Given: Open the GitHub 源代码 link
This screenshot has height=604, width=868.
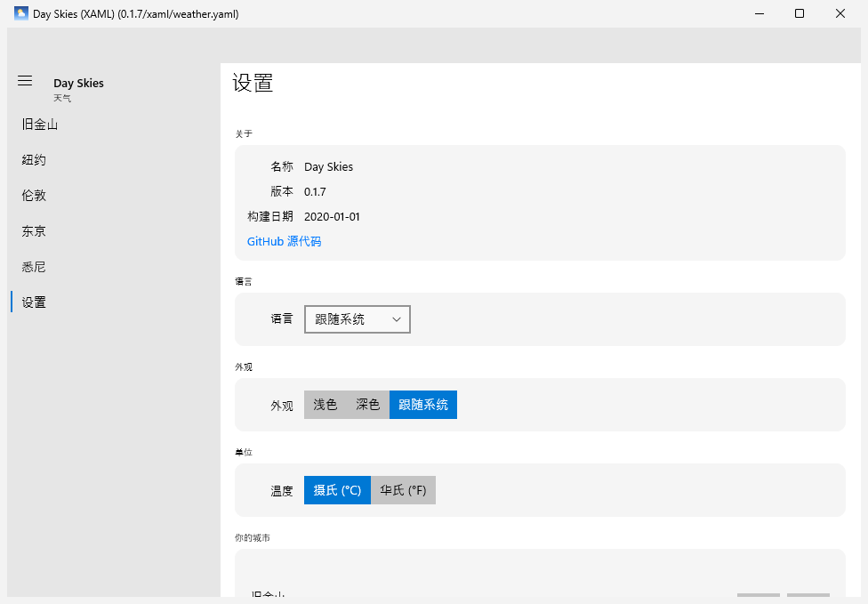Looking at the screenshot, I should (284, 241).
